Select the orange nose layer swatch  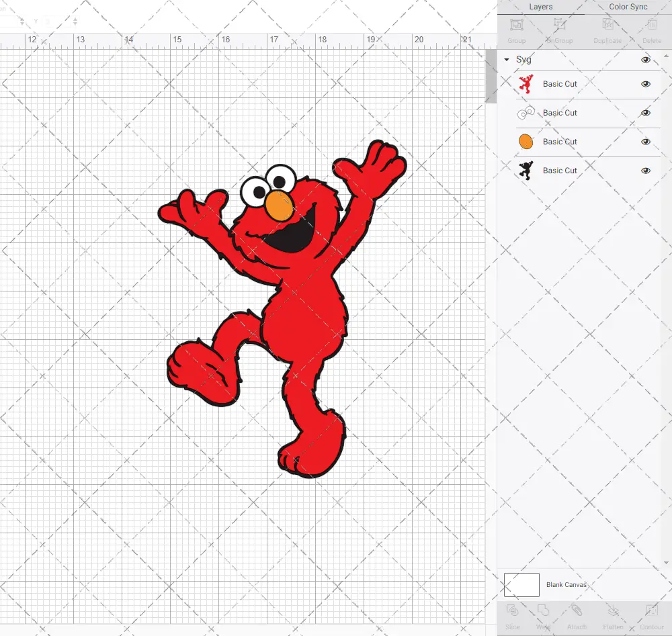pyautogui.click(x=526, y=141)
